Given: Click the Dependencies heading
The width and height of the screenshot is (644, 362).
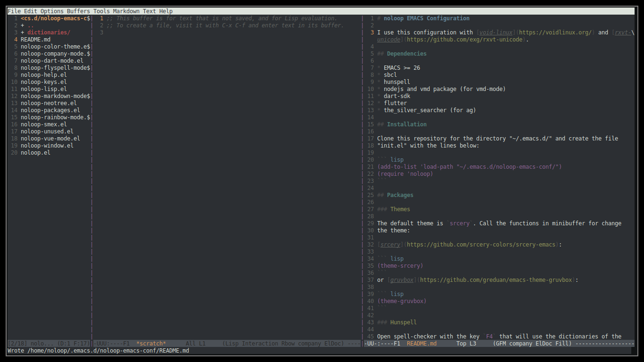Looking at the screenshot, I should (x=407, y=54).
